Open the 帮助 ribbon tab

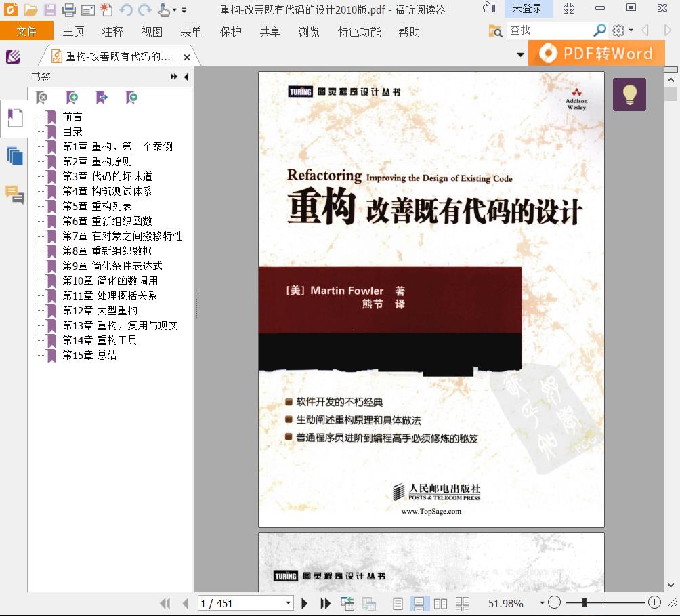pyautogui.click(x=409, y=32)
